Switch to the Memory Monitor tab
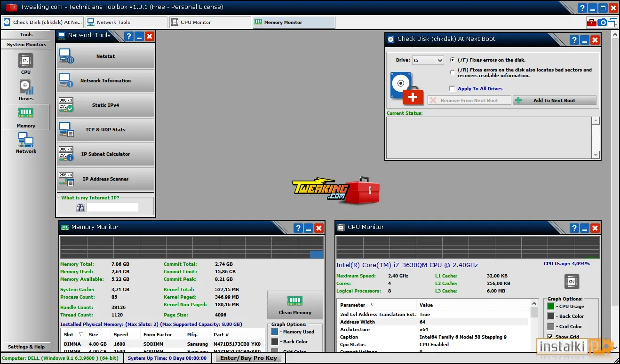This screenshot has height=364, width=620. coord(294,22)
